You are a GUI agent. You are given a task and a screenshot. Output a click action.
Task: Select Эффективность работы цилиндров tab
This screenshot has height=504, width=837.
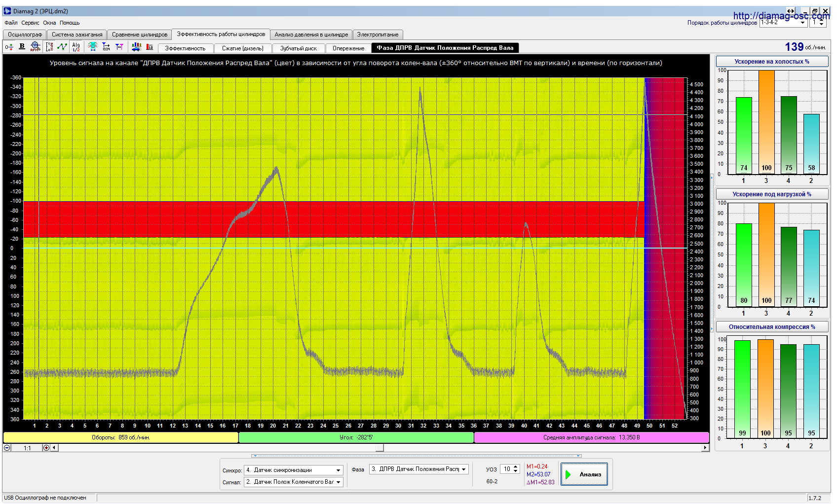coord(221,34)
